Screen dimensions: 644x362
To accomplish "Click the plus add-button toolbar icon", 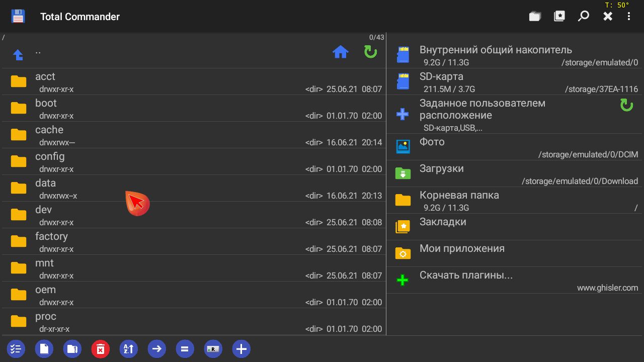I will coord(241,349).
